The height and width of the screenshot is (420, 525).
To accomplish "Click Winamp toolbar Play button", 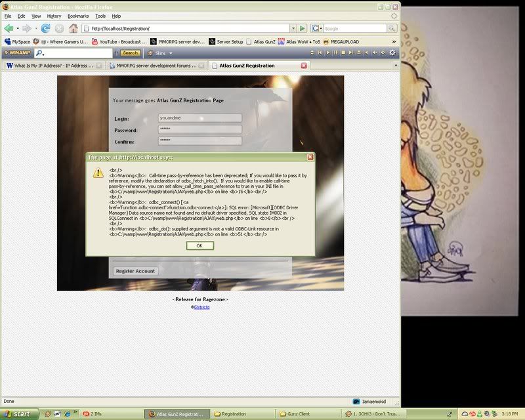I will coord(327,53).
